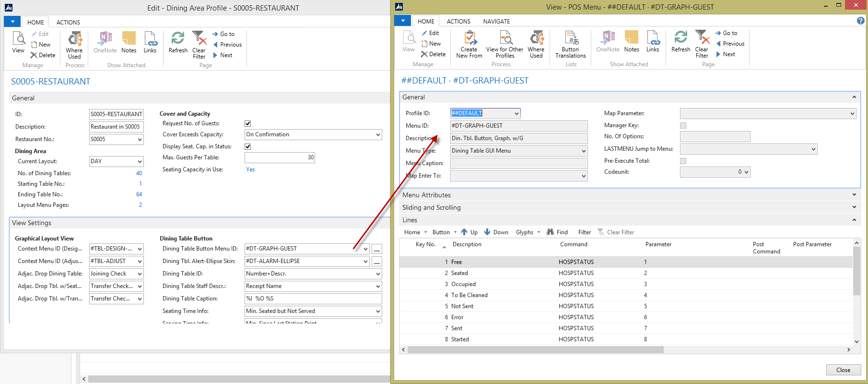Click Where Used in Dining Area Profile ribbon
Image resolution: width=868 pixels, height=384 pixels.
74,45
